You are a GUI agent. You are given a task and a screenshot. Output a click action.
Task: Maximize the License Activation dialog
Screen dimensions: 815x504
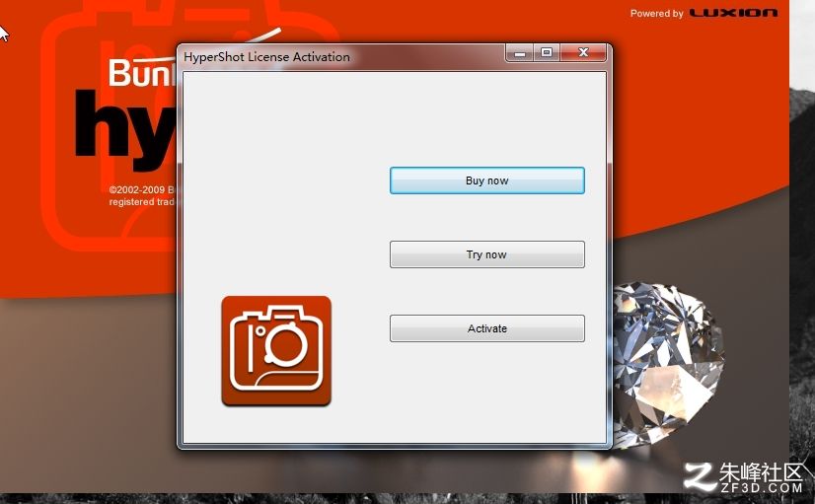(547, 52)
